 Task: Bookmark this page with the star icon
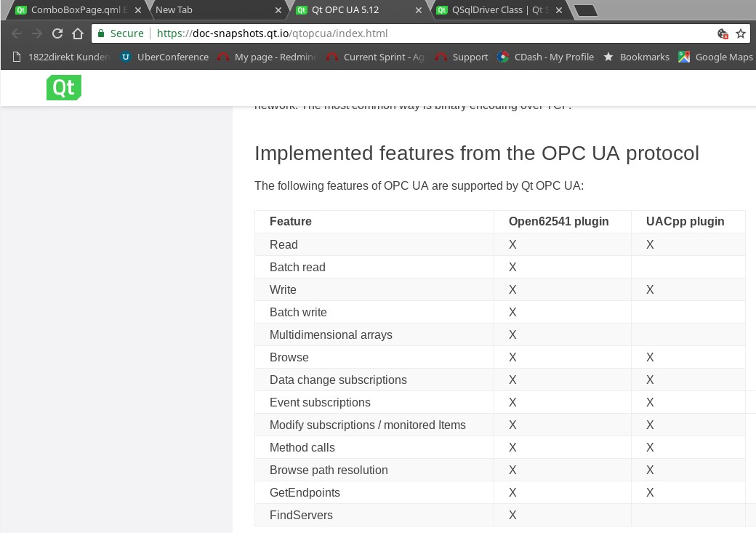741,33
